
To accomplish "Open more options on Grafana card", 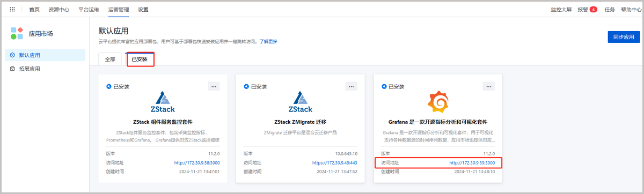I will (x=489, y=86).
